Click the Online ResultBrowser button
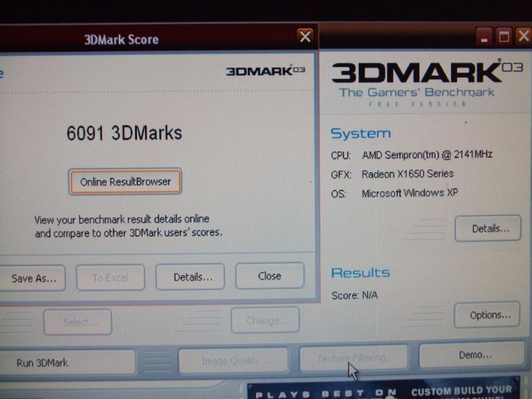The width and height of the screenshot is (532, 399). click(x=125, y=182)
